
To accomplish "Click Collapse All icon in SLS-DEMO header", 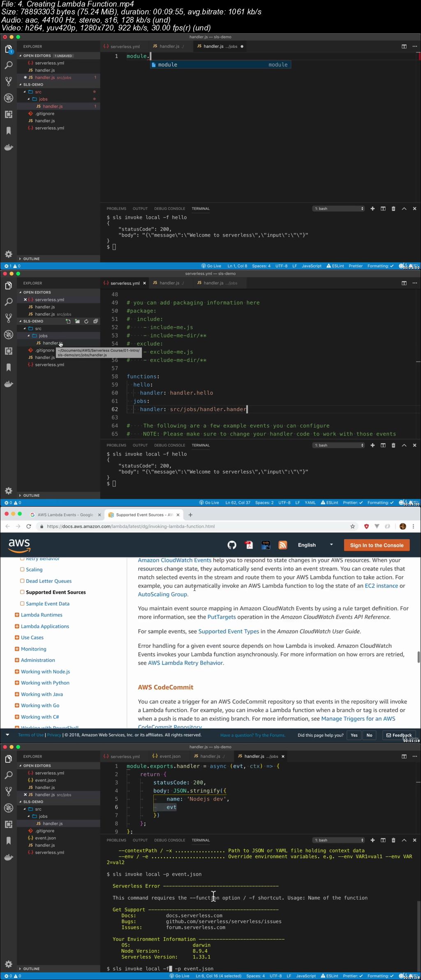I will pos(95,321).
